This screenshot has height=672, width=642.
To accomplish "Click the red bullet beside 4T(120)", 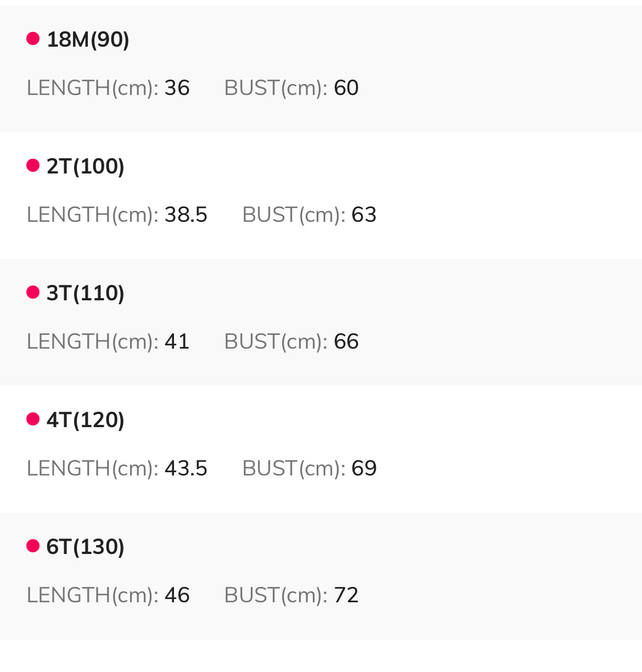I will [x=33, y=419].
